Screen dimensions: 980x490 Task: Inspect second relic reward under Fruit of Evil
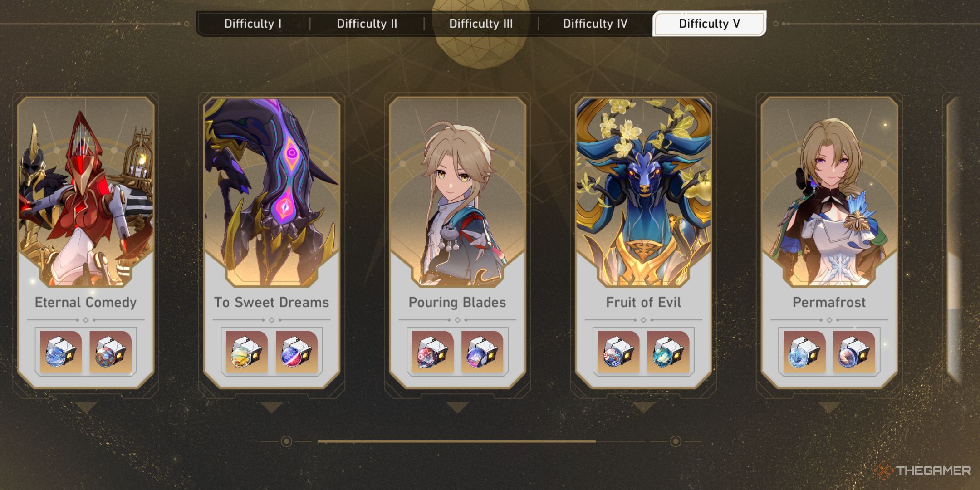pos(668,352)
